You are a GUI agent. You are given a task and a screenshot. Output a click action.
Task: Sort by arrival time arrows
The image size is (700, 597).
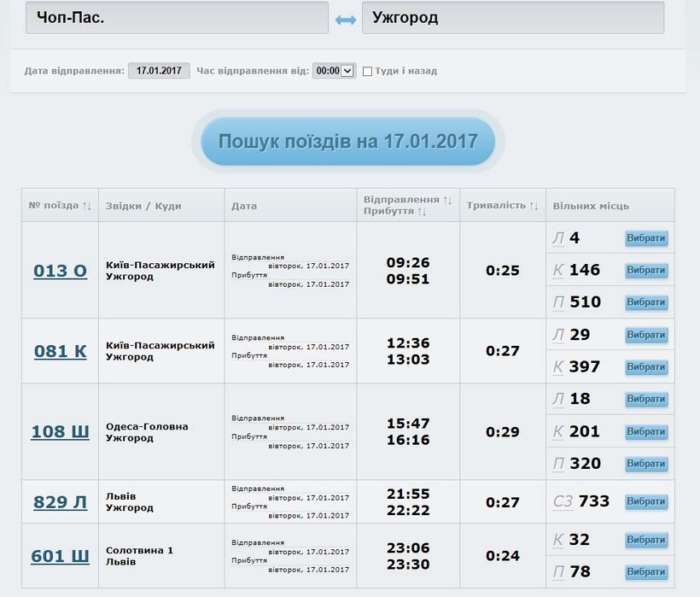pyautogui.click(x=422, y=212)
